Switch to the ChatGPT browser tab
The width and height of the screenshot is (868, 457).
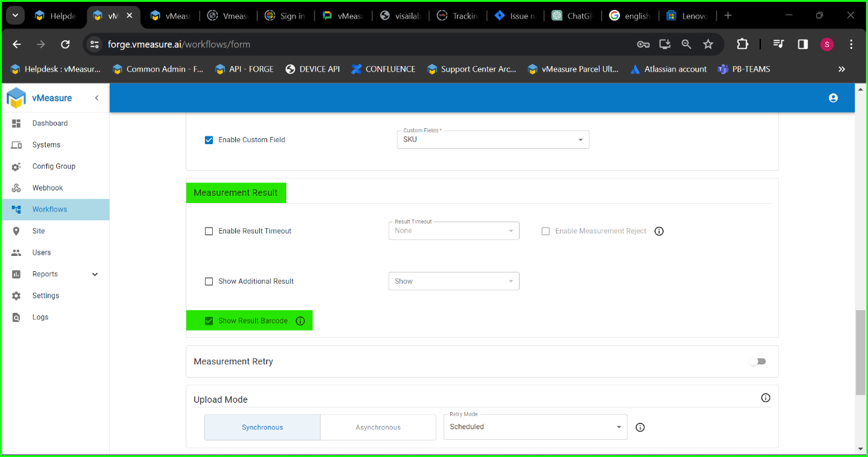(572, 16)
